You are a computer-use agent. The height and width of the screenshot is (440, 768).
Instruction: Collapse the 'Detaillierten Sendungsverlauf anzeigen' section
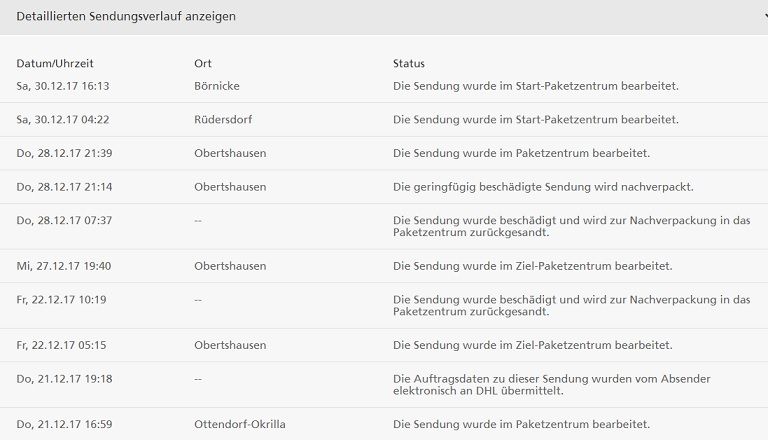(126, 17)
